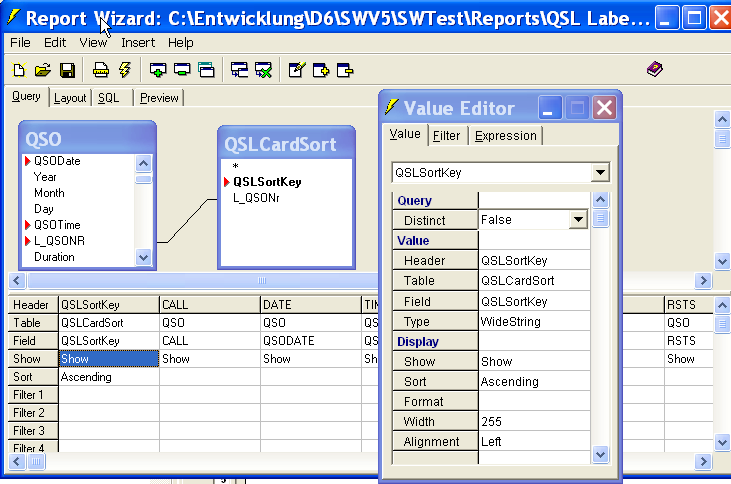Click the Open folder toolbar icon
Viewport: 731px width, 484px height.
(x=42, y=70)
